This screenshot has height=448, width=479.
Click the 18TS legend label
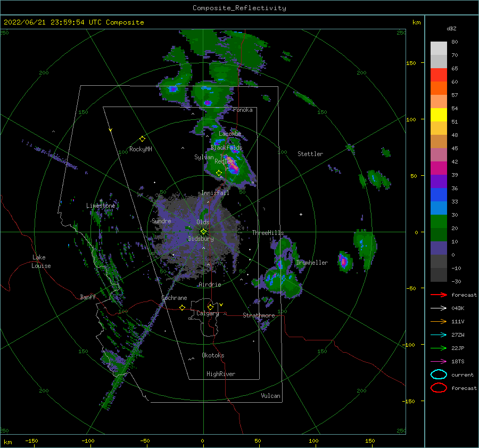(x=458, y=362)
